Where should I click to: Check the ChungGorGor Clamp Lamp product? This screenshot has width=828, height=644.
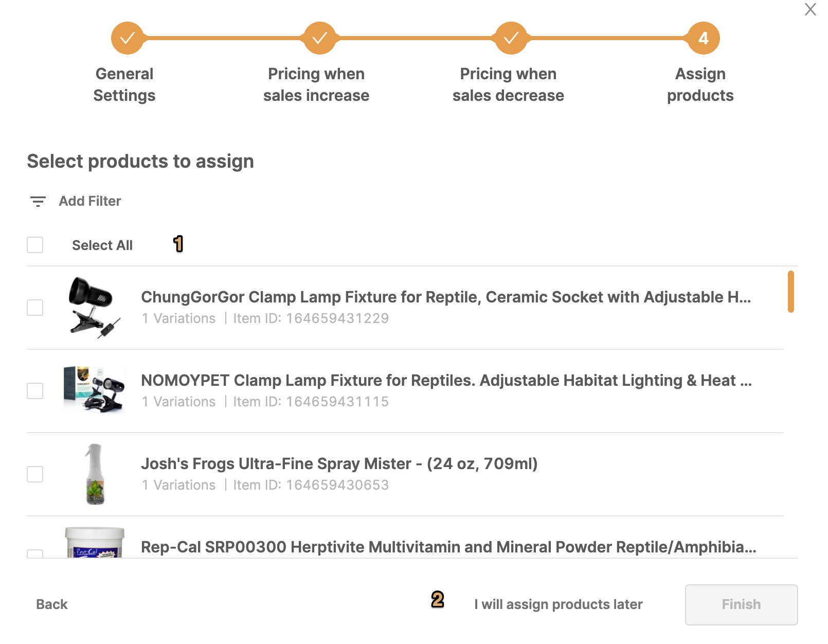(35, 308)
